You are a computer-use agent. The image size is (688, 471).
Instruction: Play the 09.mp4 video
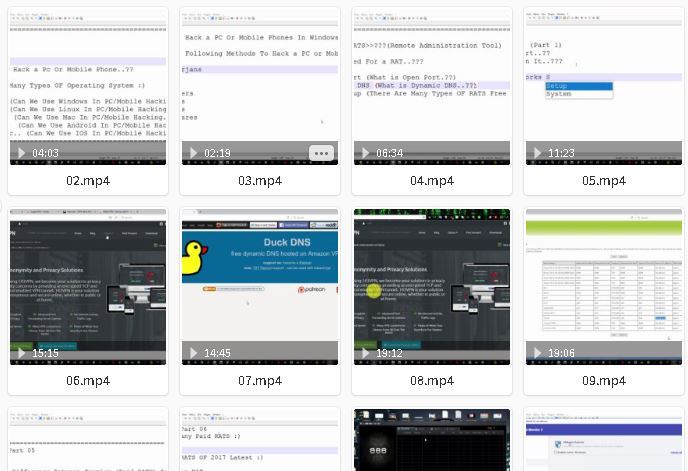coord(537,353)
